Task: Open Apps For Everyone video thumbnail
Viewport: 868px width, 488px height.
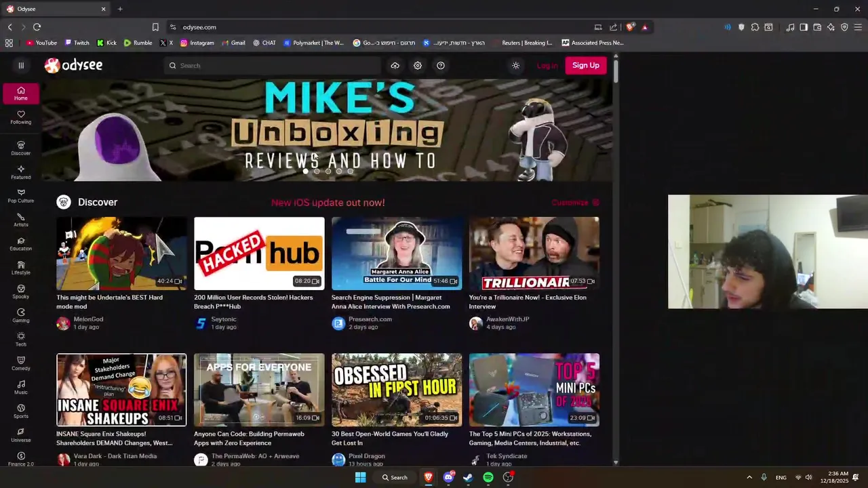Action: 259,390
